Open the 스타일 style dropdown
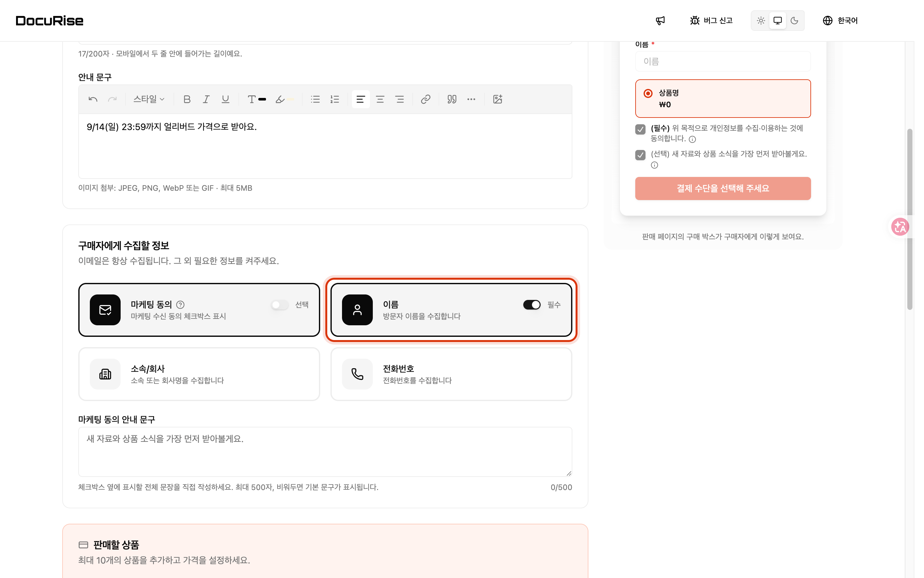This screenshot has height=578, width=924. [149, 100]
